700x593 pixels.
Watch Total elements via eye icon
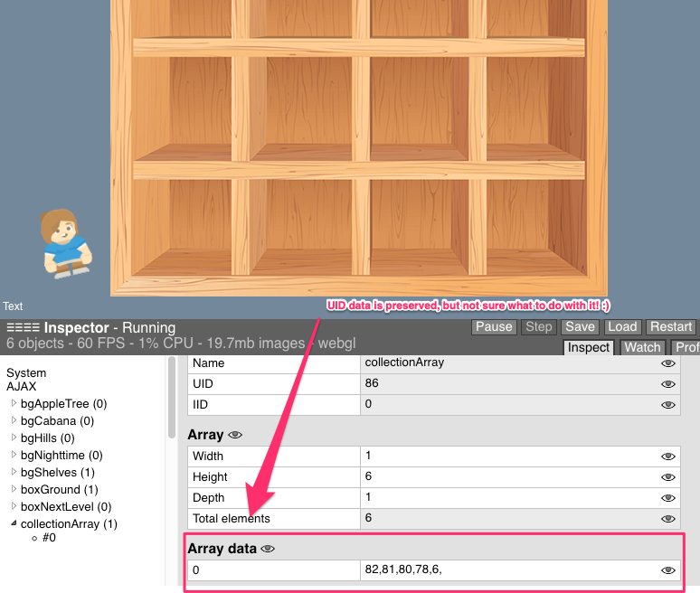pyautogui.click(x=667, y=519)
